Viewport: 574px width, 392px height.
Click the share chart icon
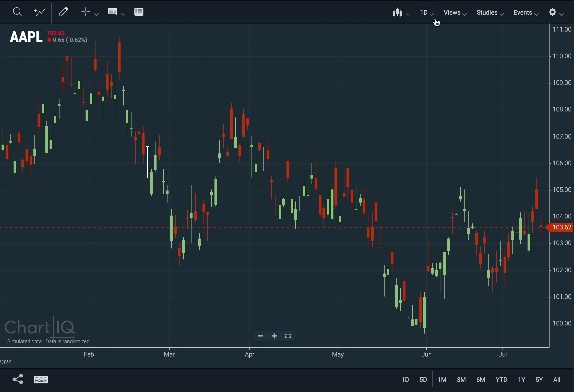click(x=18, y=379)
